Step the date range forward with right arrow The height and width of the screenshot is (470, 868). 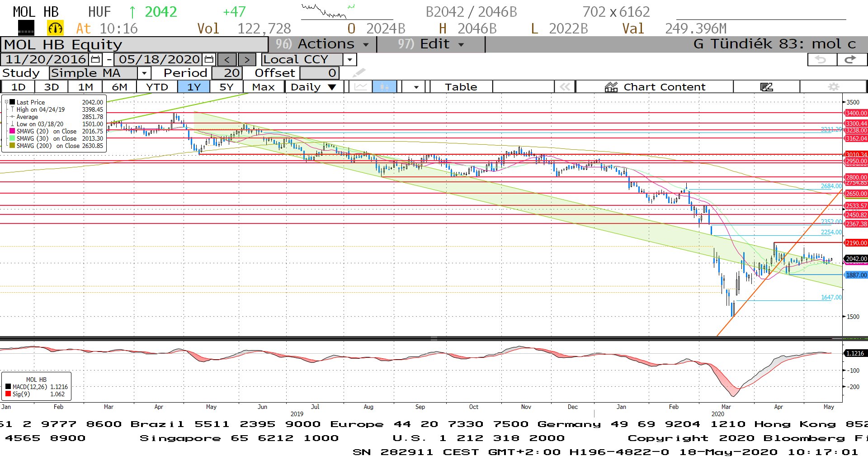247,60
